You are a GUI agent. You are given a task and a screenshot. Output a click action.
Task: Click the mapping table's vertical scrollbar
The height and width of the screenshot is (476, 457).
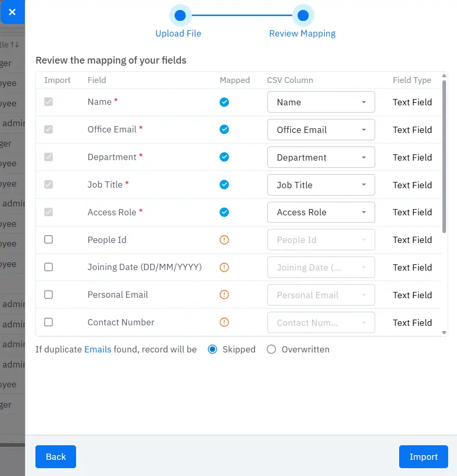point(444,156)
